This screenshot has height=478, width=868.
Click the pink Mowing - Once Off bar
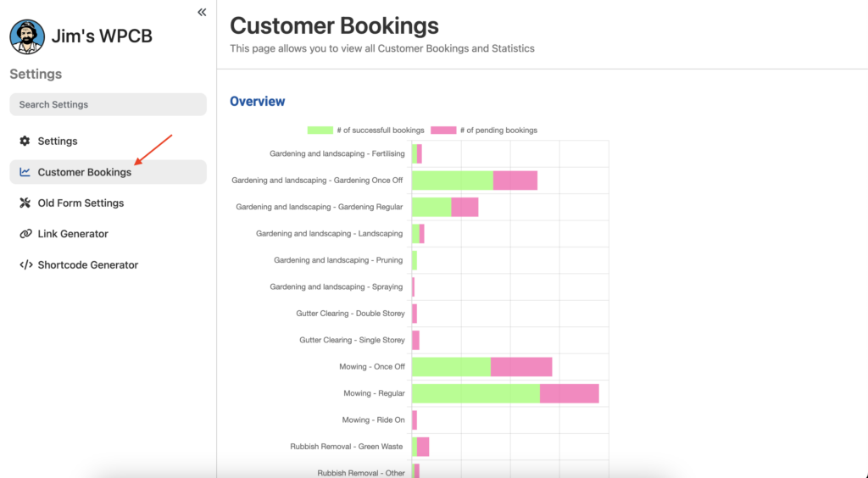521,367
